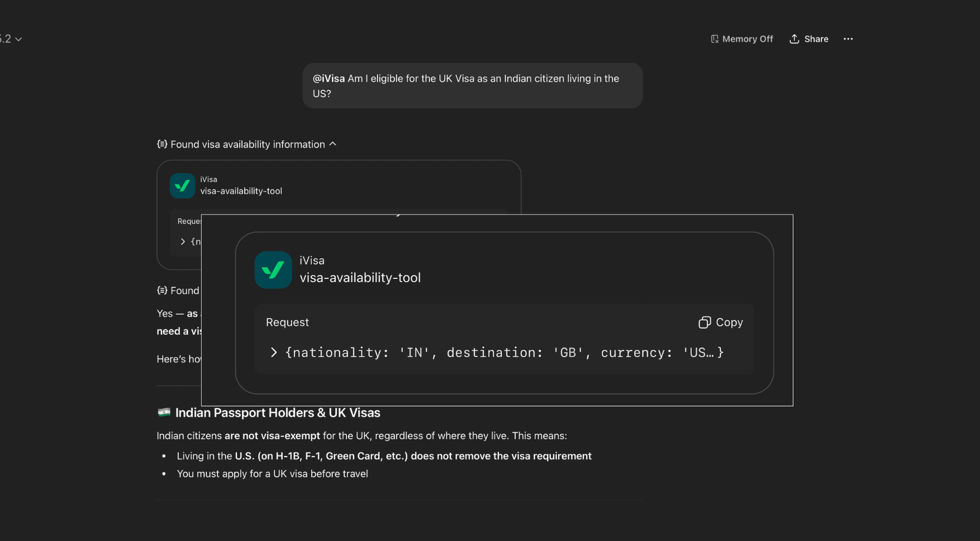The height and width of the screenshot is (541, 980).
Task: Collapse the Found visa availability information section
Action: [333, 144]
